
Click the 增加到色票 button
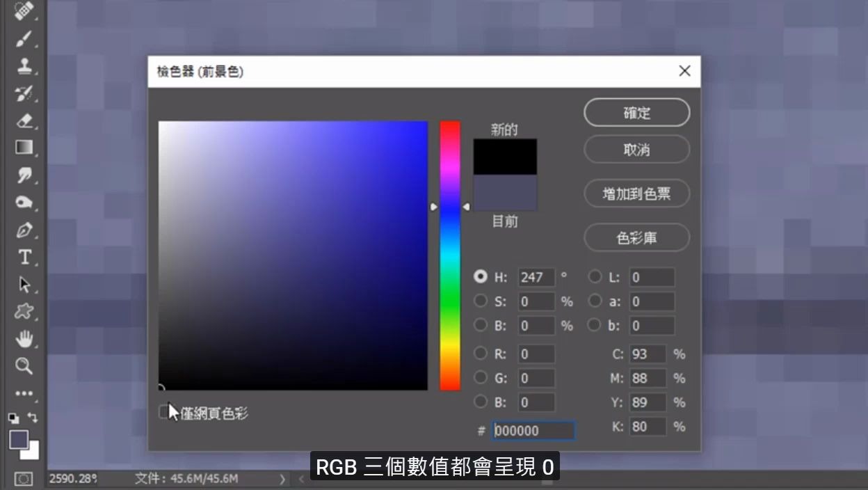(x=636, y=193)
